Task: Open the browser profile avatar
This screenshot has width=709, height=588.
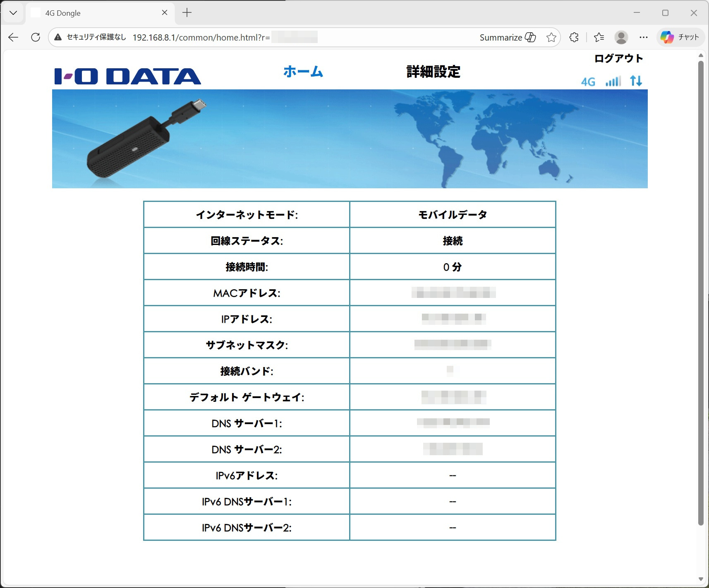Action: pyautogui.click(x=621, y=37)
